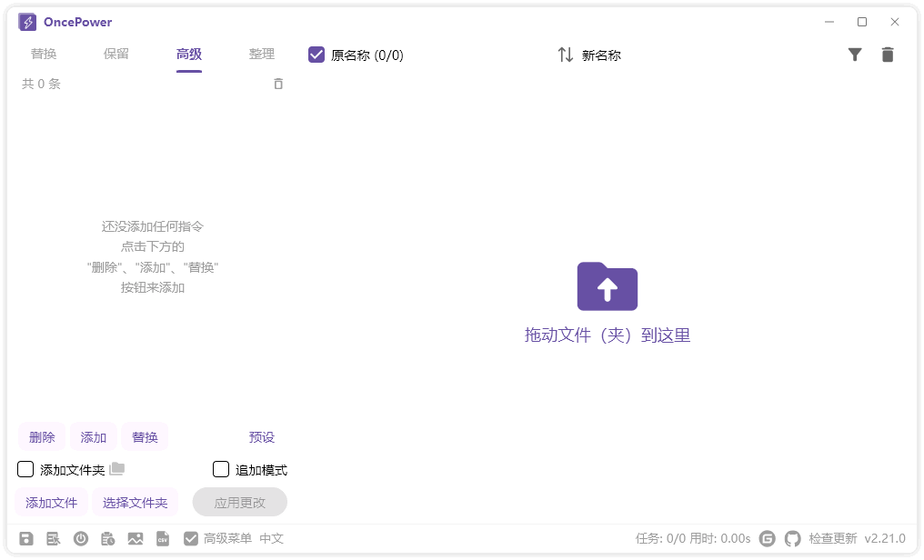Click the image icon in the bottom bar

(x=136, y=538)
